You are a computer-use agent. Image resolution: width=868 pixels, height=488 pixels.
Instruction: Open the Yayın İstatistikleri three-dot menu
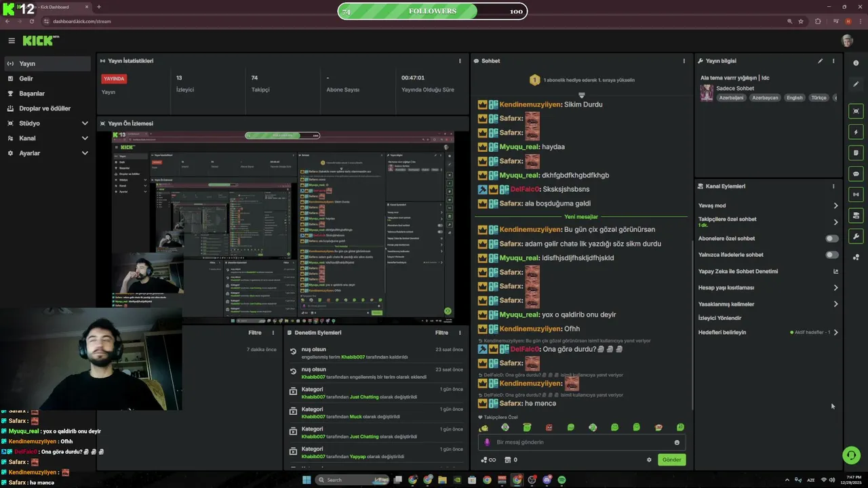click(x=460, y=61)
